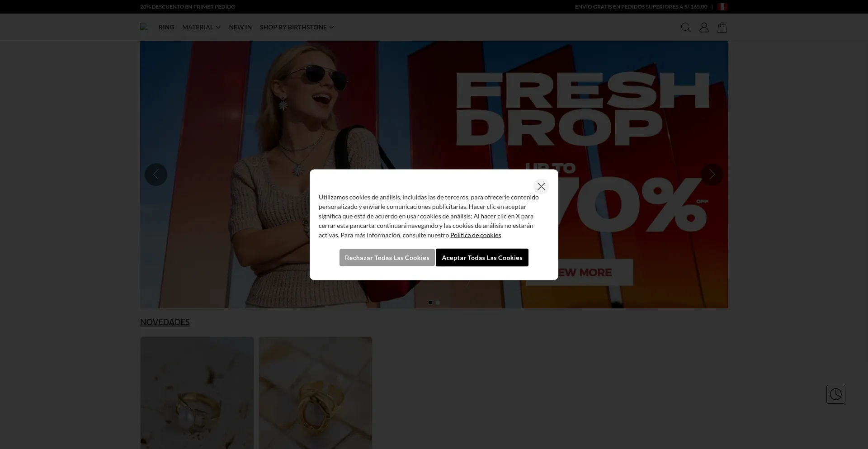868x449 pixels.
Task: Click the Peru flag country selector
Action: (722, 7)
